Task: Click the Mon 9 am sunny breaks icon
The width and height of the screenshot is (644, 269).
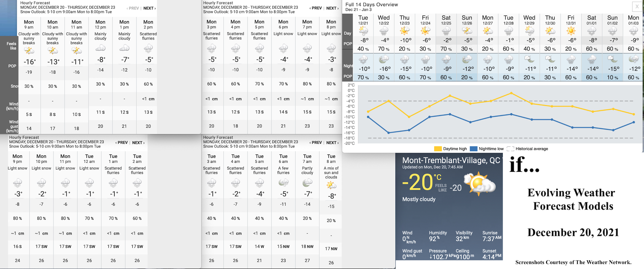Action: tap(29, 51)
